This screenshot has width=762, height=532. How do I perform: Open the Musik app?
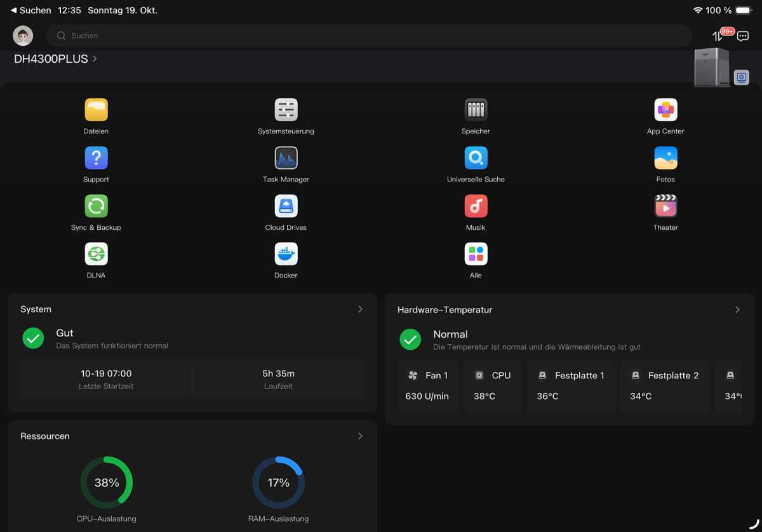476,206
